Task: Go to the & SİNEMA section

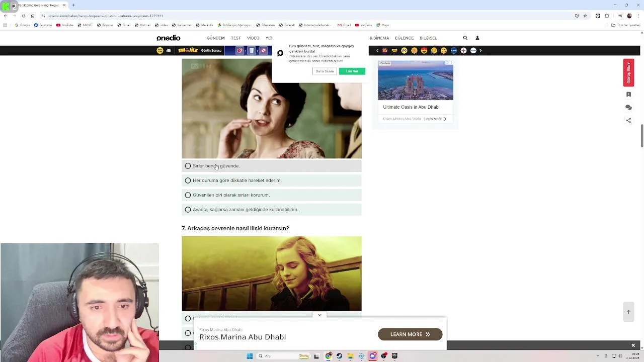Action: [379, 38]
